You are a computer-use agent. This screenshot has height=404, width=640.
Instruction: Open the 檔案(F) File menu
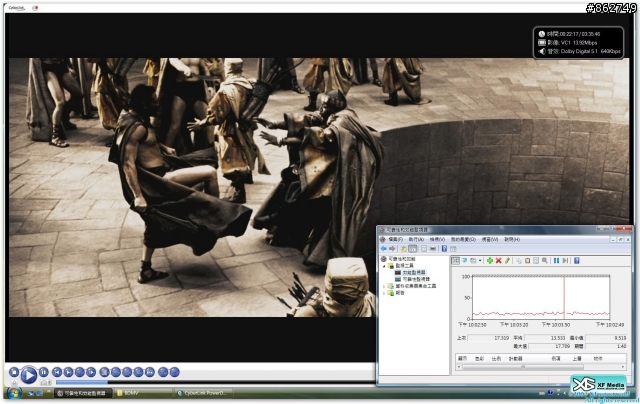click(396, 240)
